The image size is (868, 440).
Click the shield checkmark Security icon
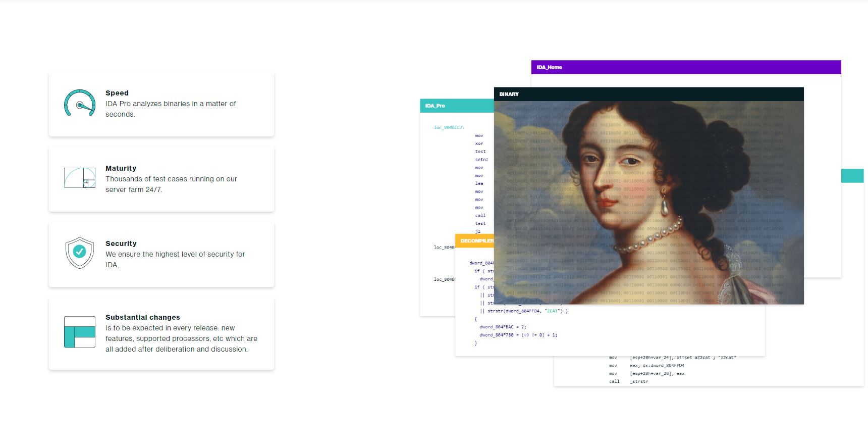80,253
